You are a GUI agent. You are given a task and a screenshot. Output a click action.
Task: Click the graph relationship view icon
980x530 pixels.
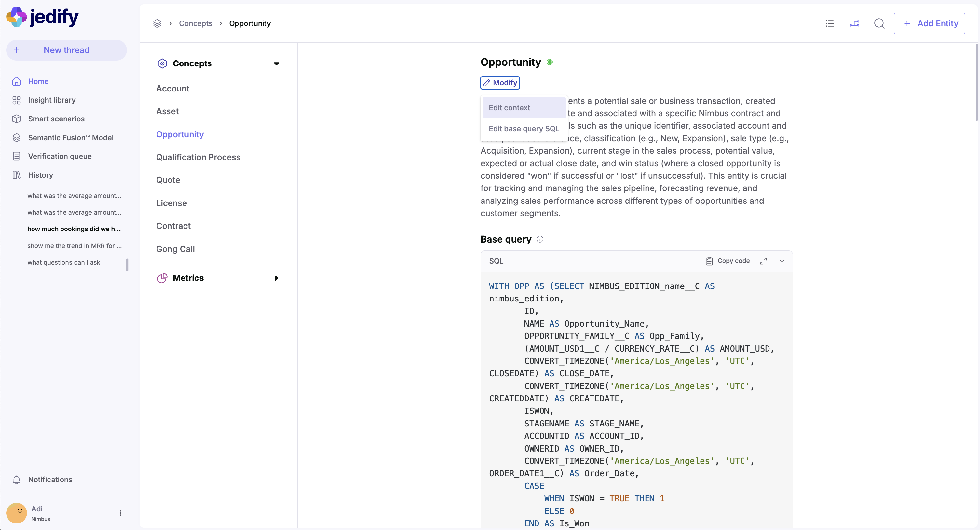pyautogui.click(x=854, y=24)
